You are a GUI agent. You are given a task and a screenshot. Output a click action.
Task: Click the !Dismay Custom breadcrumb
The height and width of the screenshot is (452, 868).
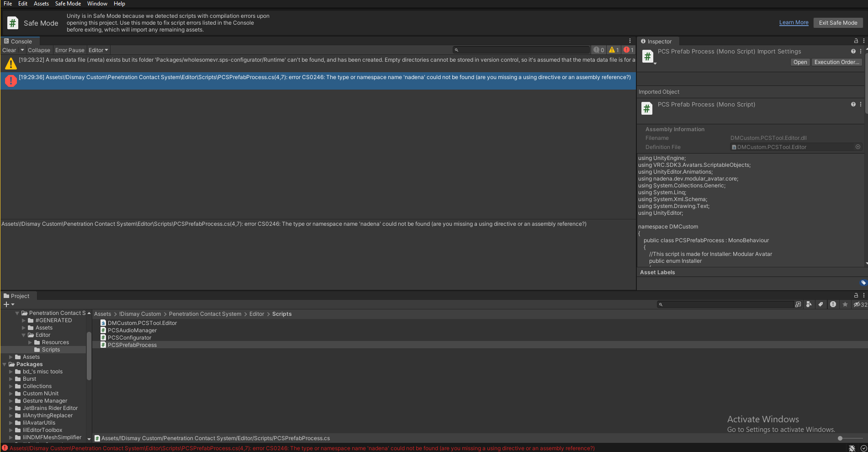tap(140, 314)
